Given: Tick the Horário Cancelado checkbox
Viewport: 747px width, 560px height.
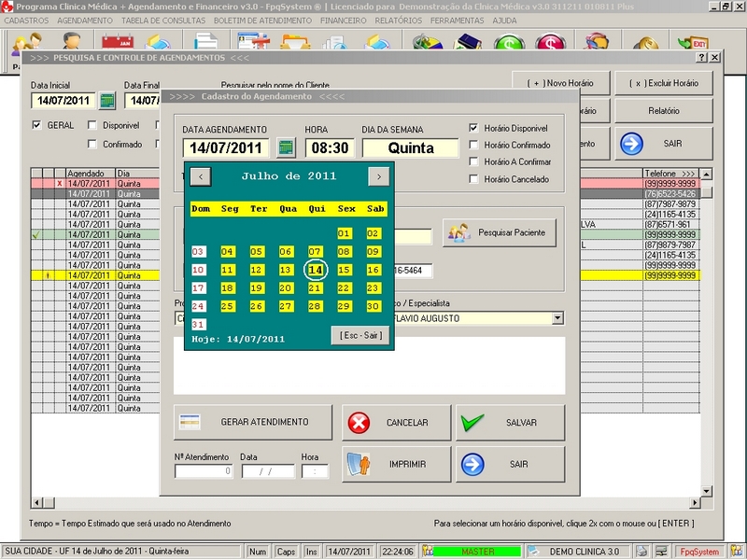Looking at the screenshot, I should [x=474, y=179].
